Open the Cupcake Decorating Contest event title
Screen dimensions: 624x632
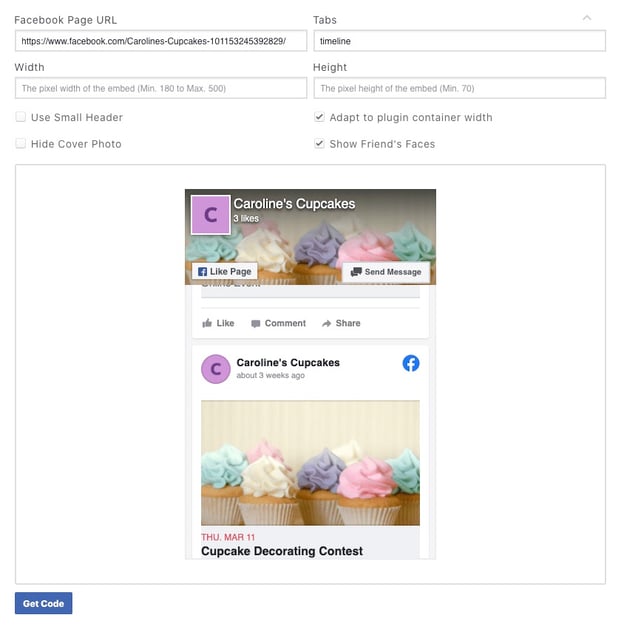(282, 551)
